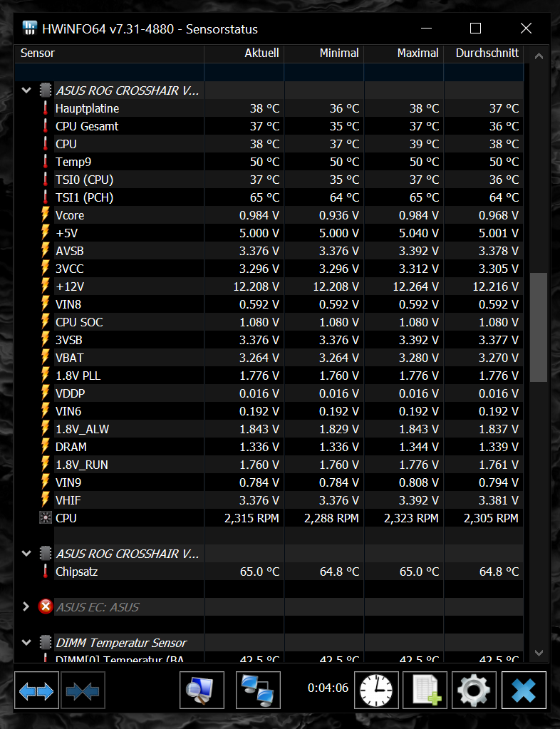Click DRAM 1.344 V maximal value
Screen dimensions: 560x729
click(x=419, y=447)
